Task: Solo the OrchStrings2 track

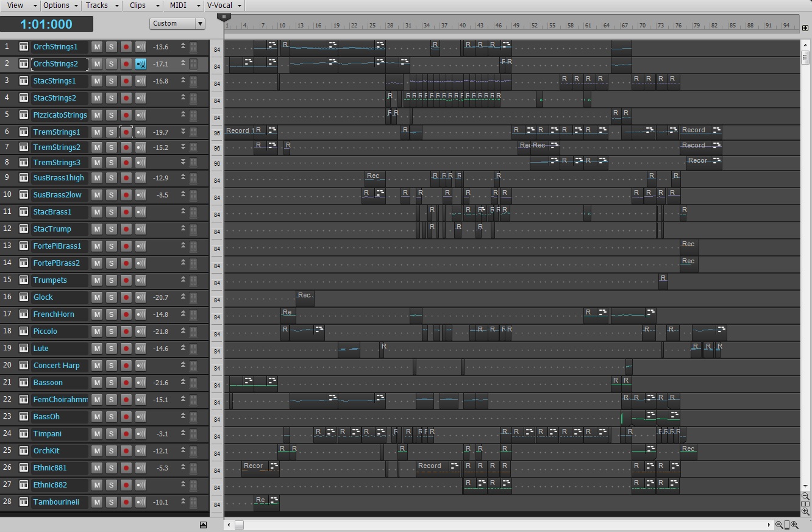Action: pyautogui.click(x=111, y=64)
